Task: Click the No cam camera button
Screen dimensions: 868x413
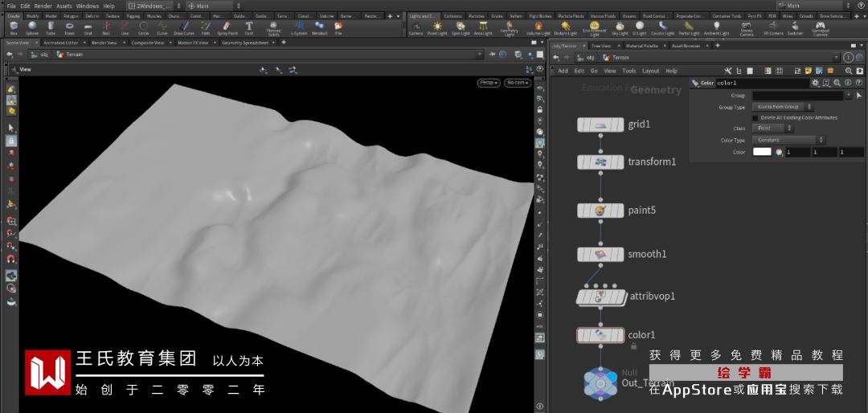Action: point(517,83)
